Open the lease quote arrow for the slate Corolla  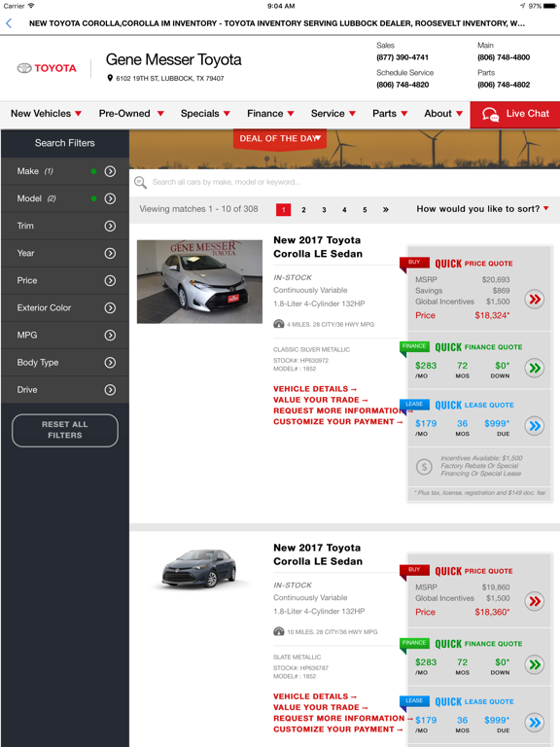tap(535, 723)
